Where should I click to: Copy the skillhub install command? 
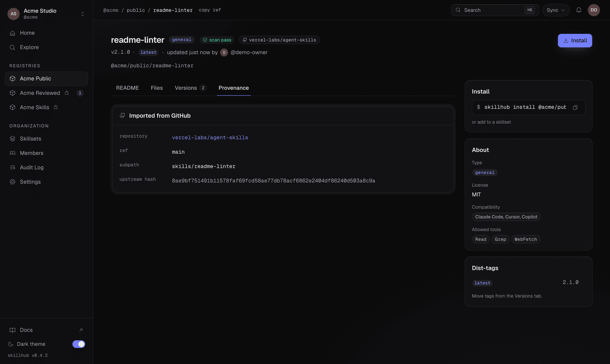click(575, 108)
